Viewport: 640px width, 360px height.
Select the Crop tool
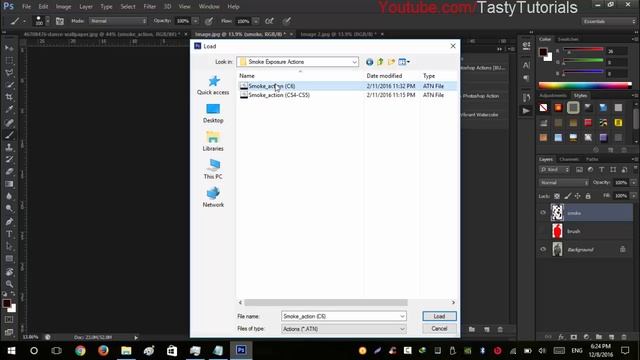pos(9,97)
